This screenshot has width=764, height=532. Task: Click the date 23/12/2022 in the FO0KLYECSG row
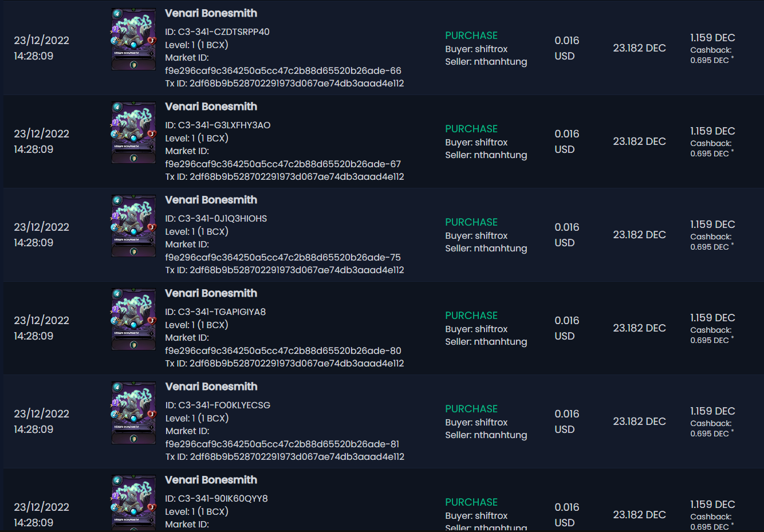pyautogui.click(x=41, y=413)
